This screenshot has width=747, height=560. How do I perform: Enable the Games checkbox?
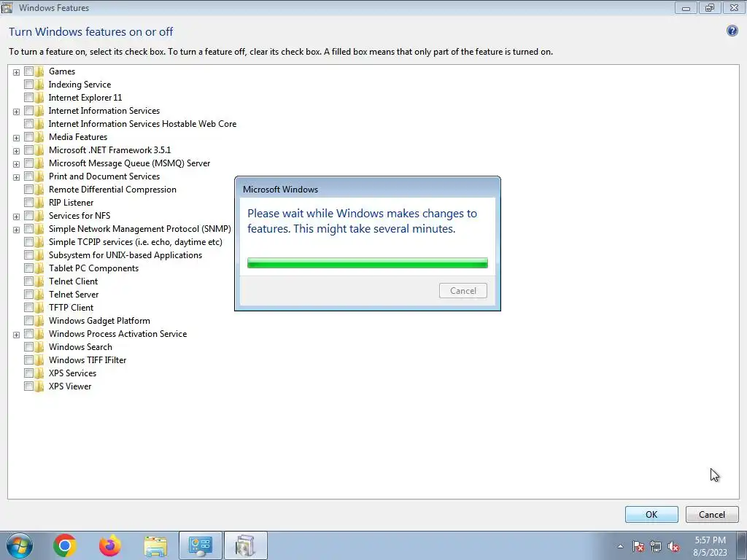pos(28,71)
